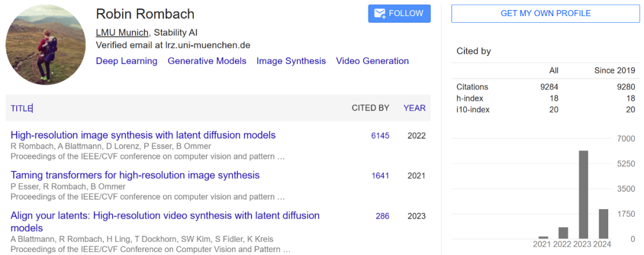View 286 citations of Align your latents
Screen dimensions: 644x255
[382, 216]
